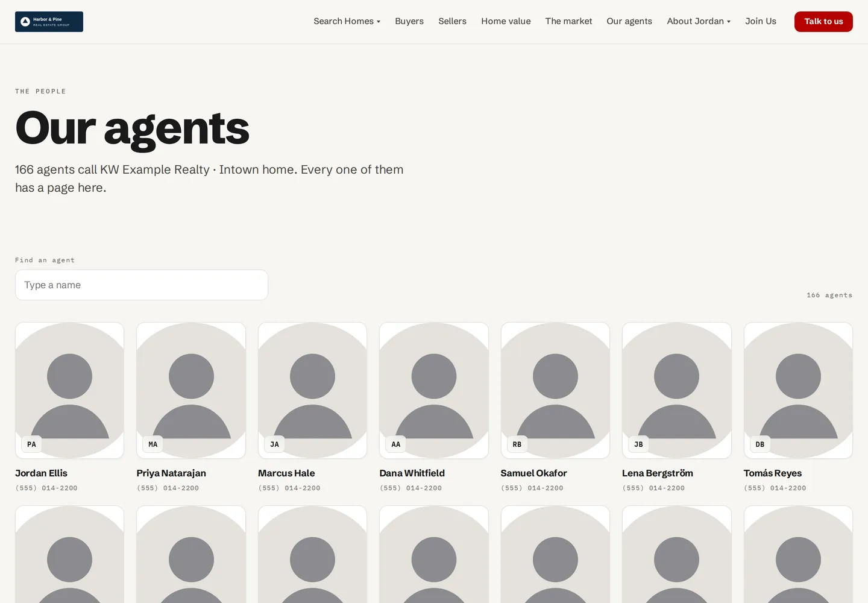
Task: Click the RB initials badge
Action: [517, 444]
